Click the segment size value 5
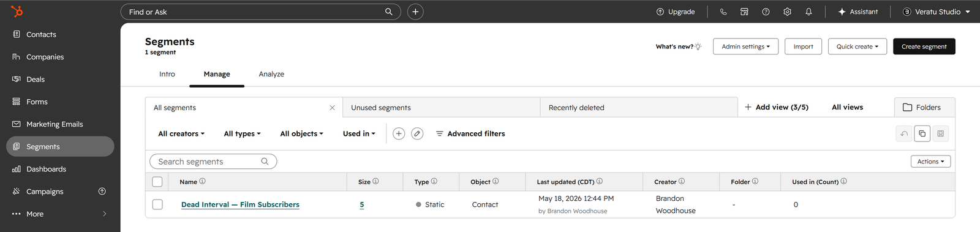980x232 pixels. (x=362, y=204)
